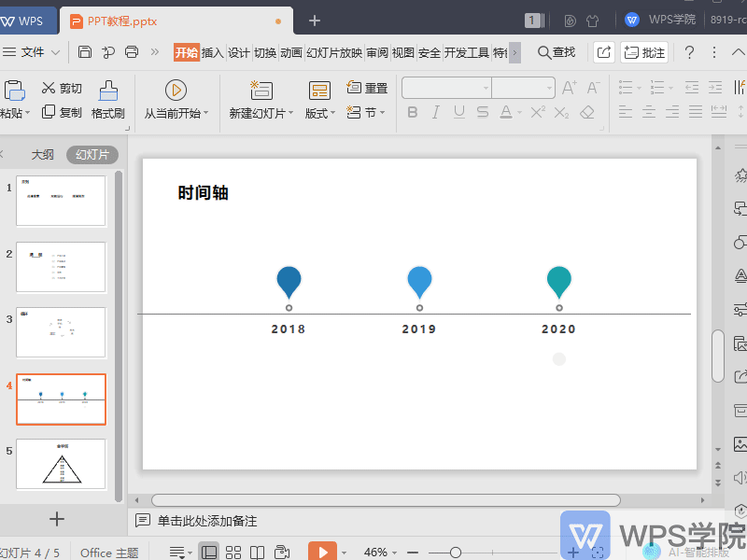Expand more quick toolbar commands chevron
This screenshot has height=560, width=747.
pyautogui.click(x=155, y=52)
